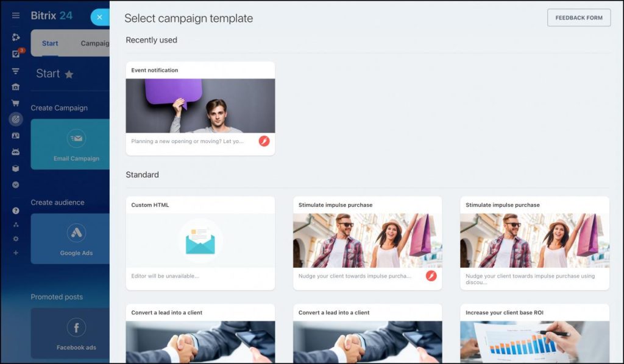624x364 pixels.
Task: Select the marketing target icon in sidebar
Action: [15, 119]
